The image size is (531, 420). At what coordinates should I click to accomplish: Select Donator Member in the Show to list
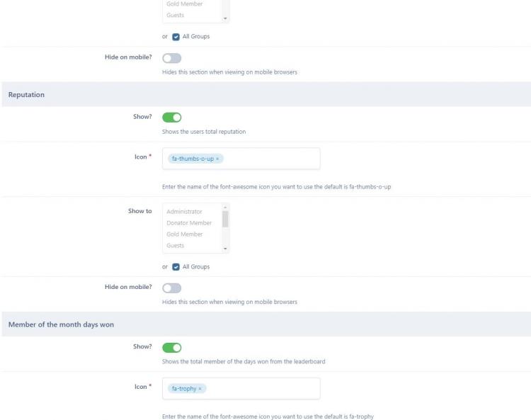click(189, 223)
